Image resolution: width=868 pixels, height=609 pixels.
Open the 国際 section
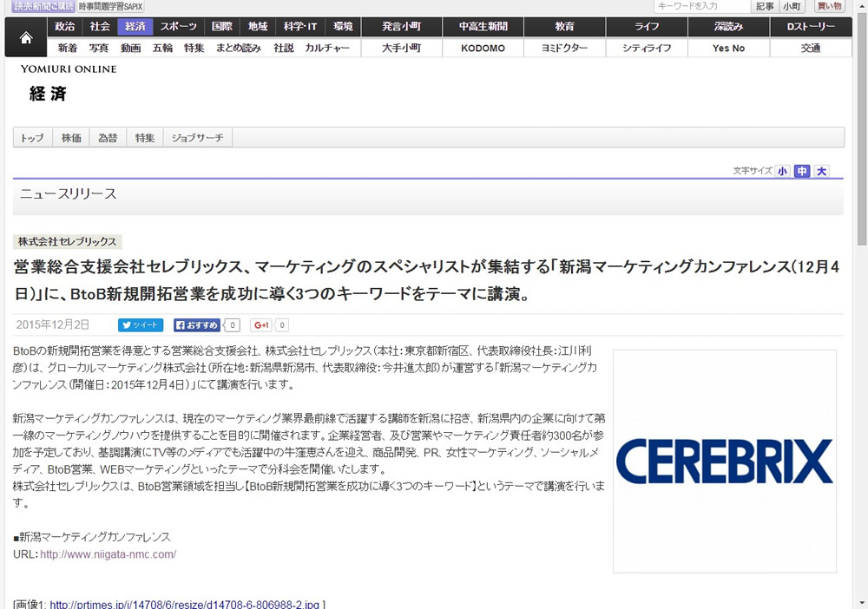coord(222,27)
